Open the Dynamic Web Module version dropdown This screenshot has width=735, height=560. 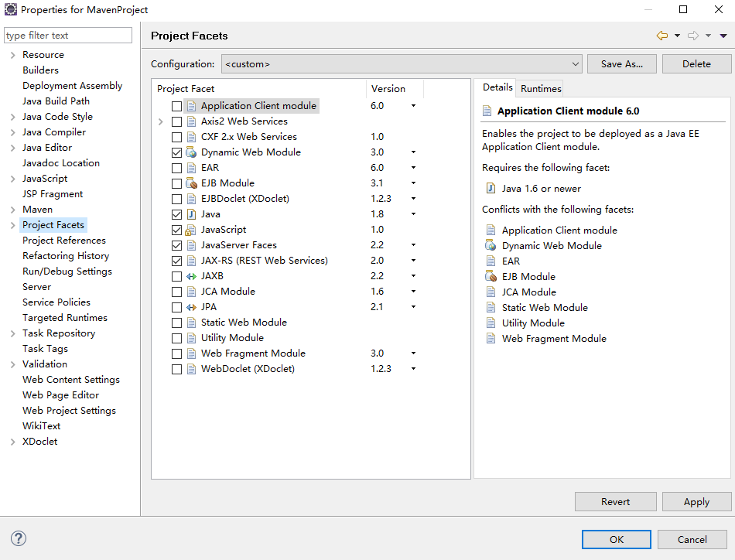(x=413, y=152)
